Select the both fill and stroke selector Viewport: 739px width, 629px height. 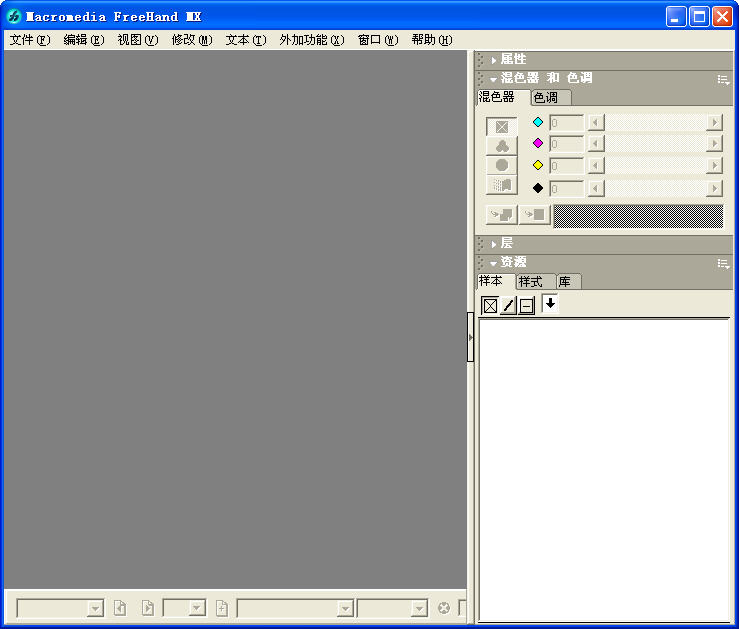tap(526, 306)
